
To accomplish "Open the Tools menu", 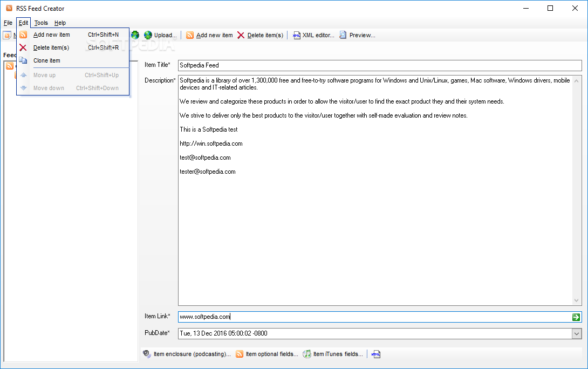I will point(41,23).
